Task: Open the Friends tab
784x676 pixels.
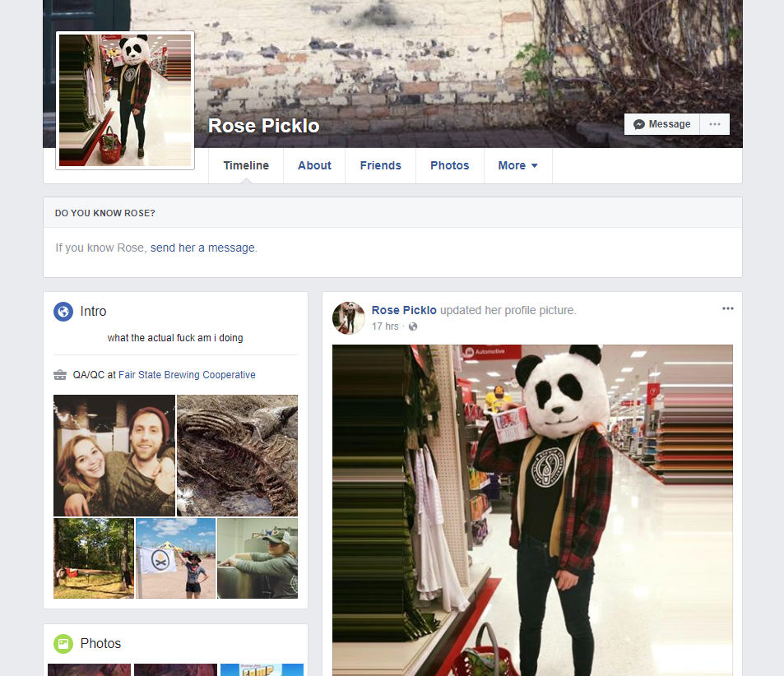Action: click(x=380, y=165)
